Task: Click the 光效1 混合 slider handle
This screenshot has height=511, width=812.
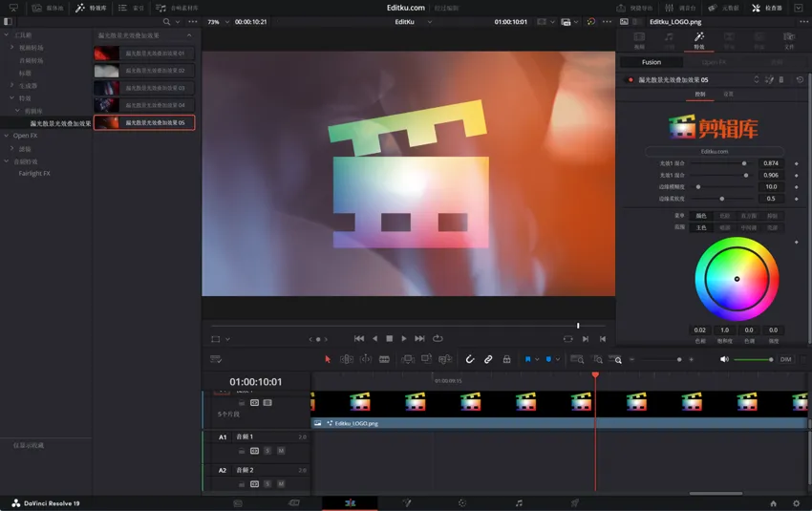Action: coord(744,163)
